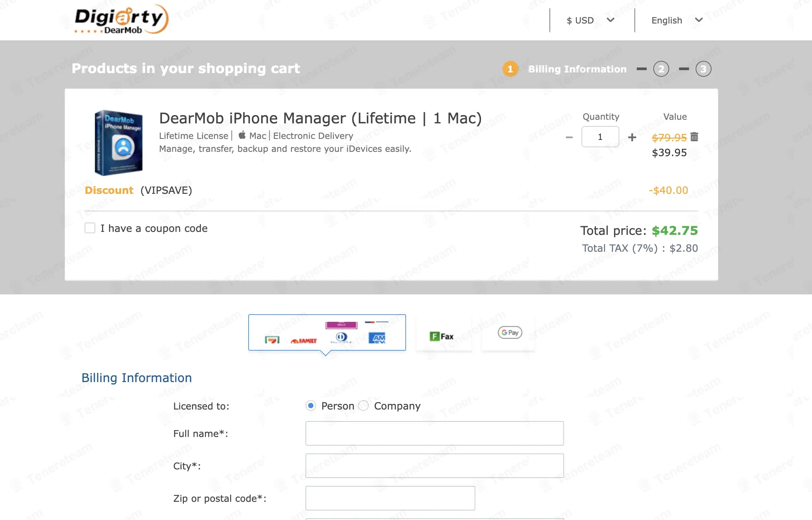Viewport: 812px width, 520px height.
Task: Click the DearMob iPhone Manager box image
Action: tap(118, 143)
